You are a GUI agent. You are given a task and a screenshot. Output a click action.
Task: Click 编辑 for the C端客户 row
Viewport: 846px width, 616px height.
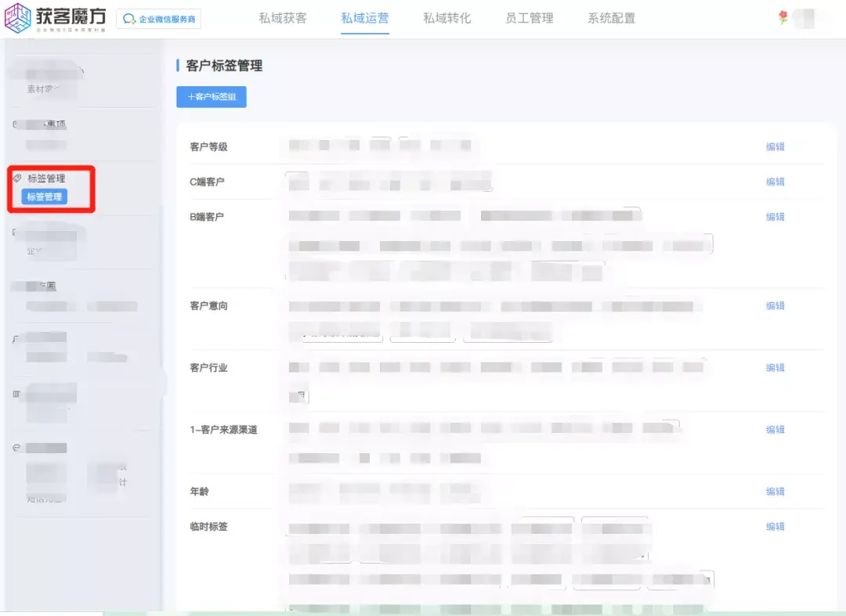tap(775, 182)
